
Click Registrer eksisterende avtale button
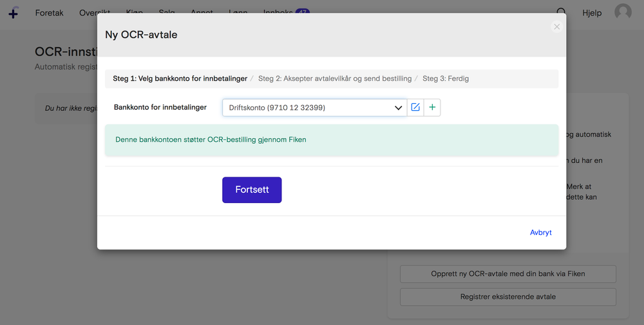click(x=507, y=297)
